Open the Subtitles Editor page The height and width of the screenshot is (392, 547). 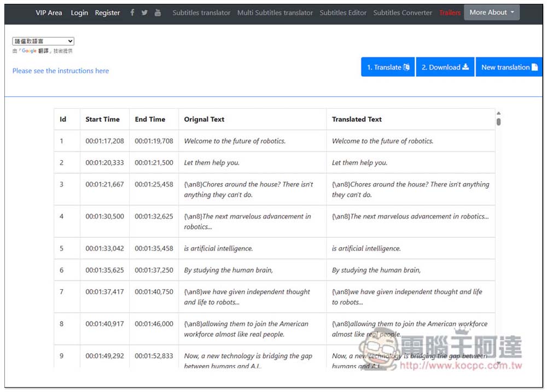coord(343,13)
